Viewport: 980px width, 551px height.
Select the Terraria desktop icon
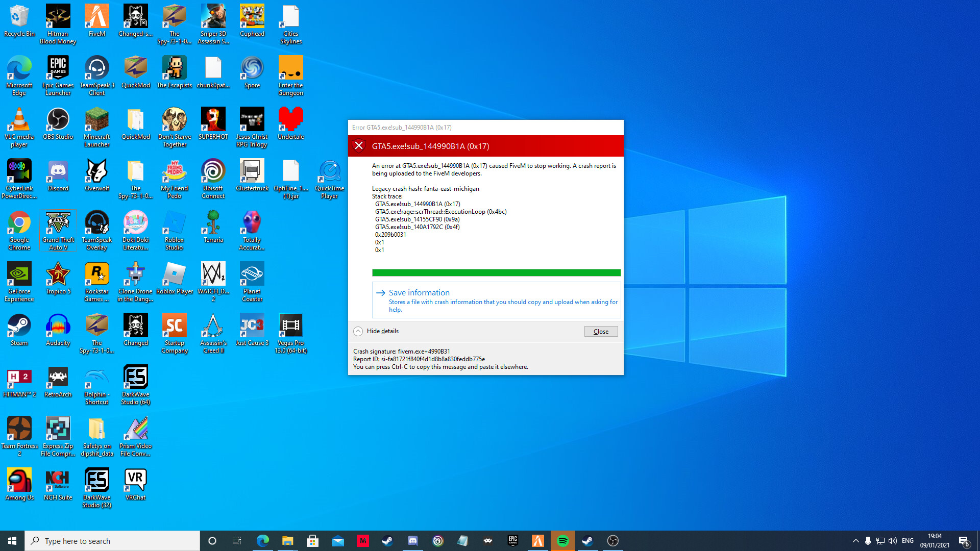pyautogui.click(x=213, y=228)
